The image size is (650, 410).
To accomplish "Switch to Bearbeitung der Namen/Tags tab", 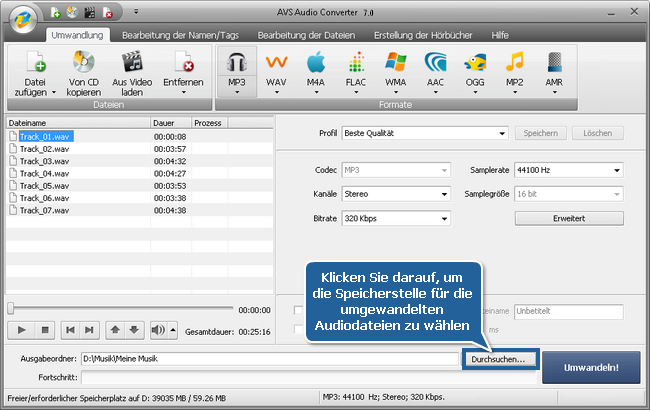I will [x=183, y=34].
